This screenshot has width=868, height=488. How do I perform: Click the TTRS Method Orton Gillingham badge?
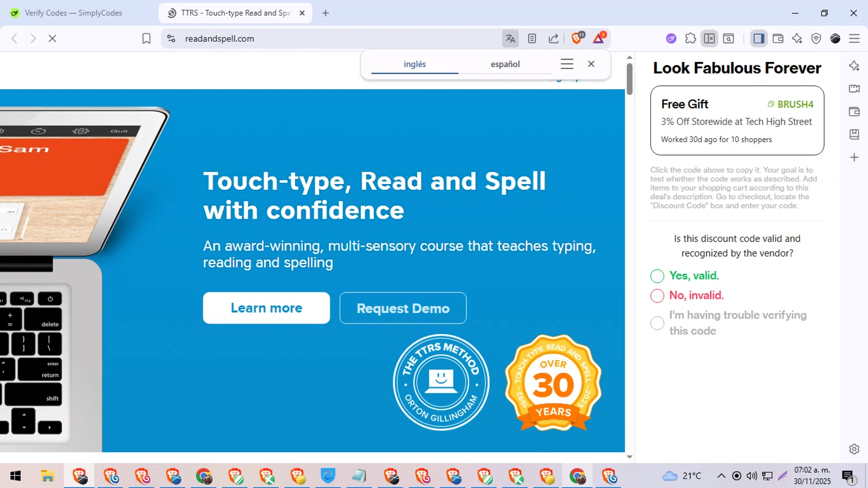441,382
